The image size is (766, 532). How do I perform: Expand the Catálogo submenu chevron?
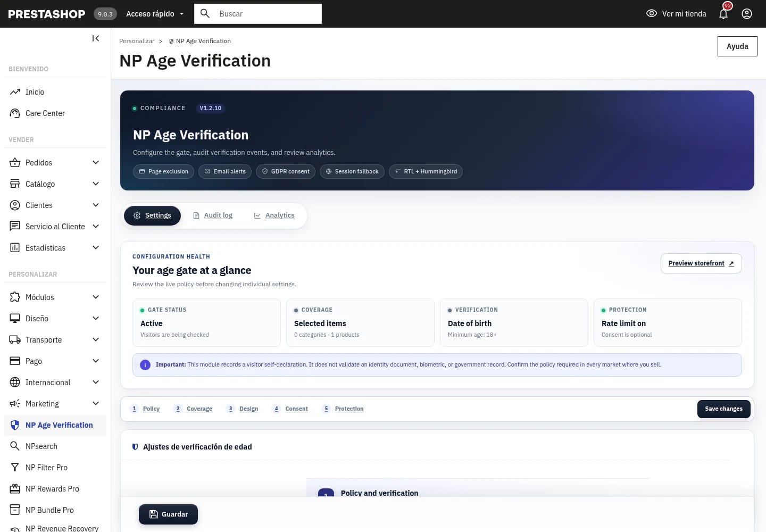click(x=96, y=184)
